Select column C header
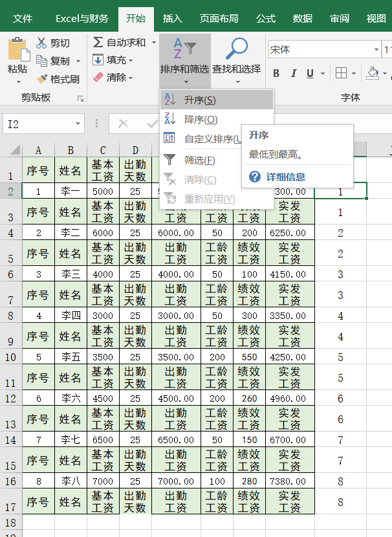Screen dimensions: 392x537 [x=103, y=150]
